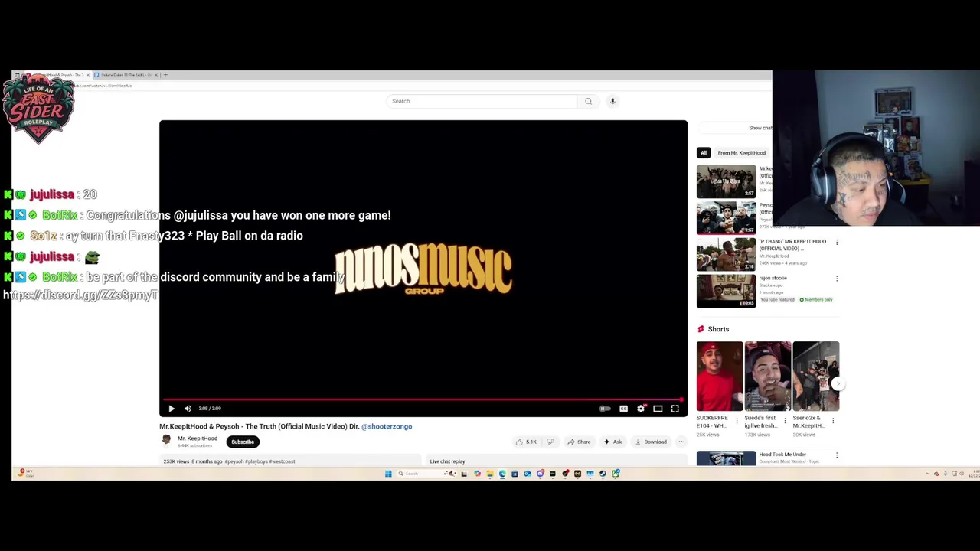Screen dimensions: 980x551
Task: Subscribe to Mr. KeepItHood channel
Action: pyautogui.click(x=243, y=442)
